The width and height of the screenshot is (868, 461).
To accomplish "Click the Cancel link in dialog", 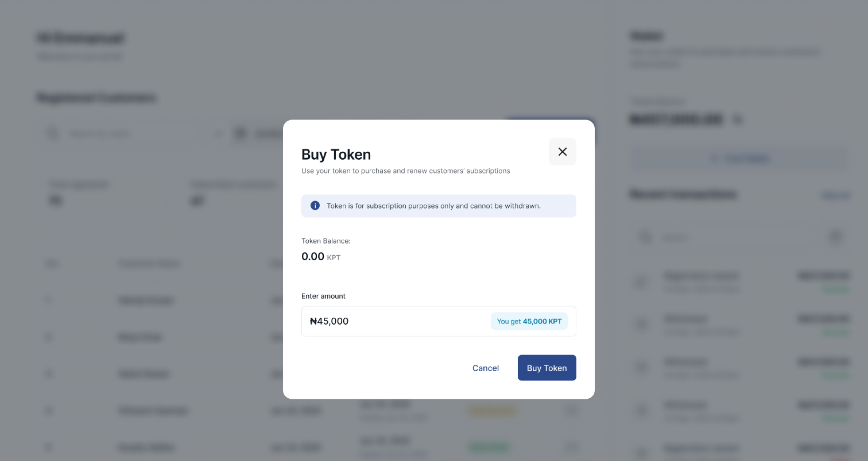I will (x=485, y=368).
